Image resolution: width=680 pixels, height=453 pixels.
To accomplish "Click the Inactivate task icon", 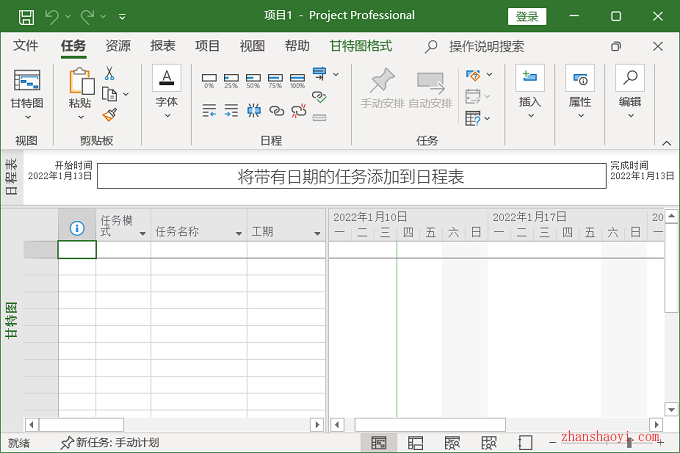I will click(319, 117).
